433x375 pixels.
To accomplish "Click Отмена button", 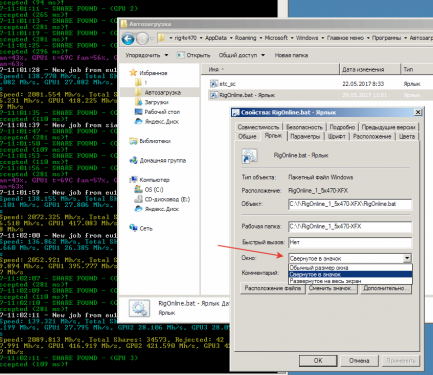I will point(359,360).
